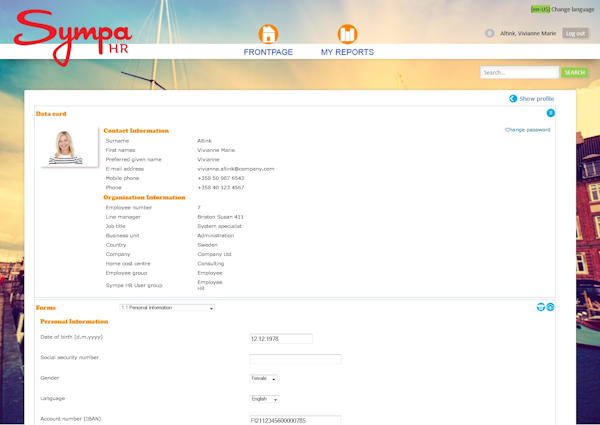Click the Change language link
The height and width of the screenshot is (425, 600).
[575, 8]
